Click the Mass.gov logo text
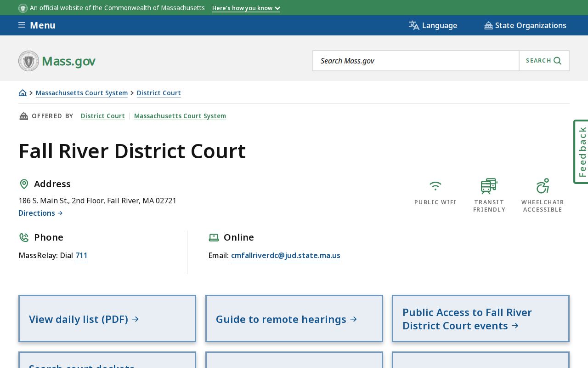588x368 pixels. pyautogui.click(x=69, y=61)
